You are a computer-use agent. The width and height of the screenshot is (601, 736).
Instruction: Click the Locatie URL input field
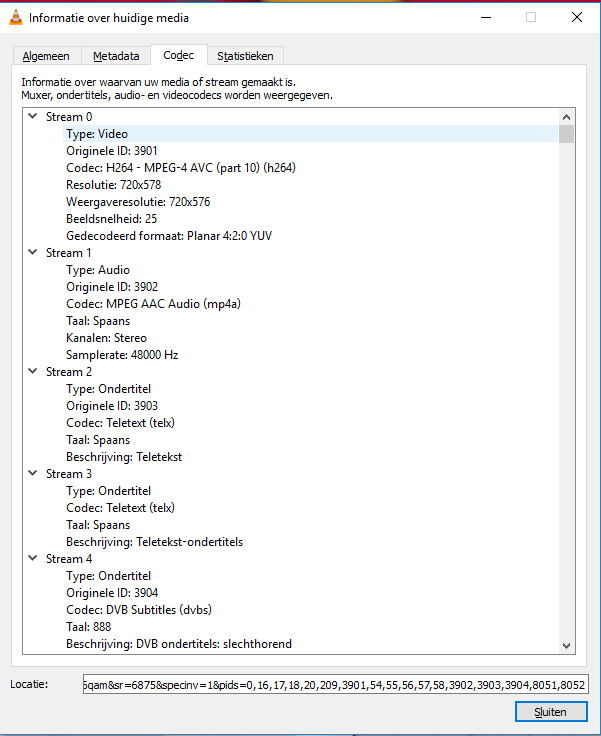[x=336, y=684]
